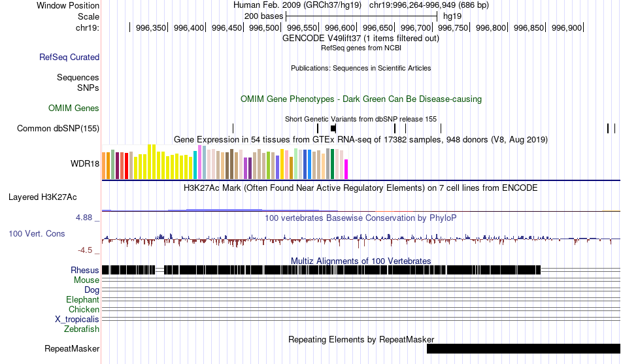621x364 pixels.
Task: Select the Dog alignment row label
Action: (x=92, y=290)
